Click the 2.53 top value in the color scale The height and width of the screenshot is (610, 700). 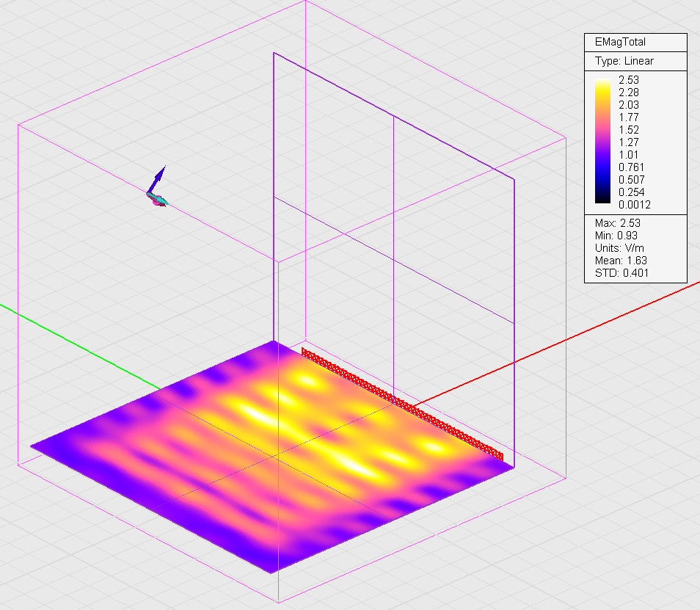click(630, 79)
